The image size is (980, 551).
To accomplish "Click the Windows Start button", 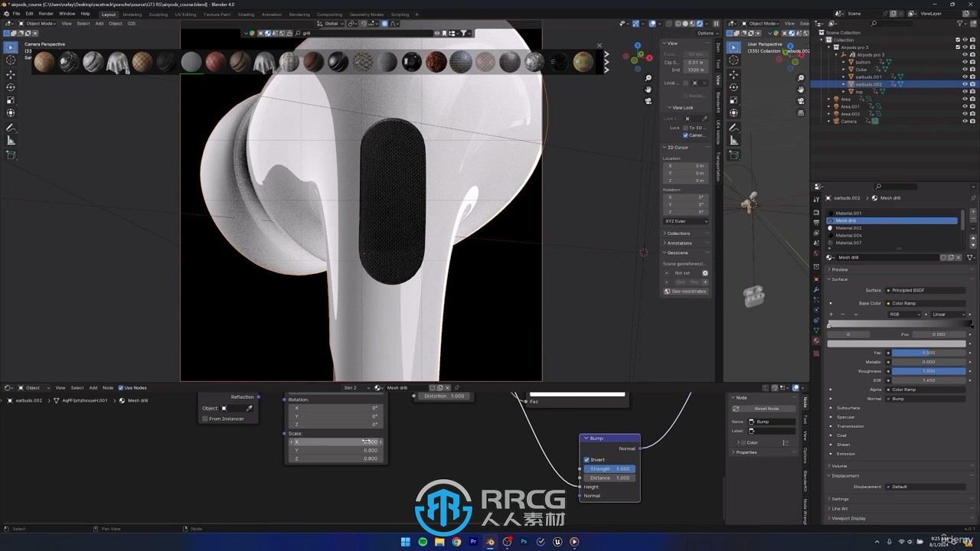I will (406, 542).
